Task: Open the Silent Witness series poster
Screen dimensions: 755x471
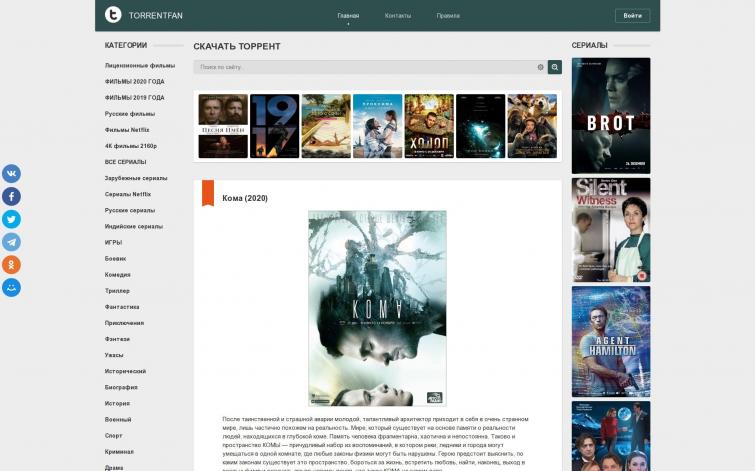Action: click(611, 230)
